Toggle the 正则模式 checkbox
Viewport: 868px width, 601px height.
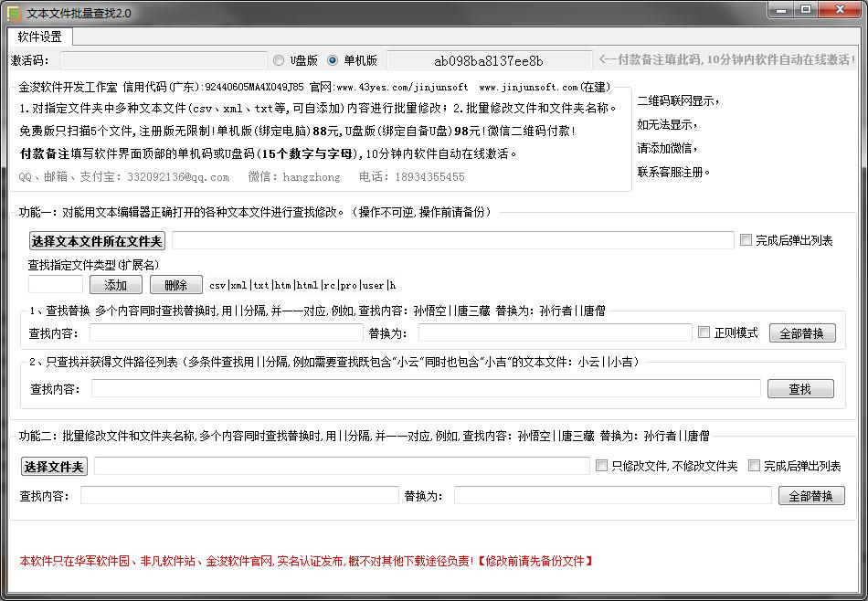[x=704, y=332]
